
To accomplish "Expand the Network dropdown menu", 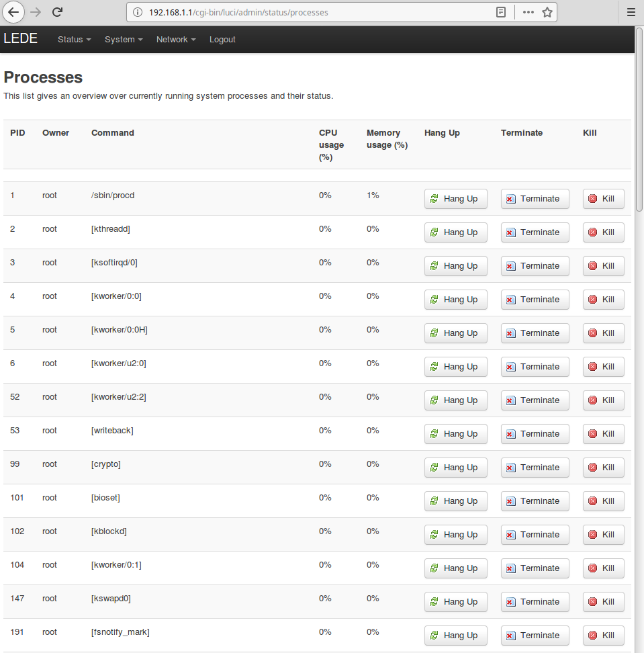I will (x=176, y=40).
